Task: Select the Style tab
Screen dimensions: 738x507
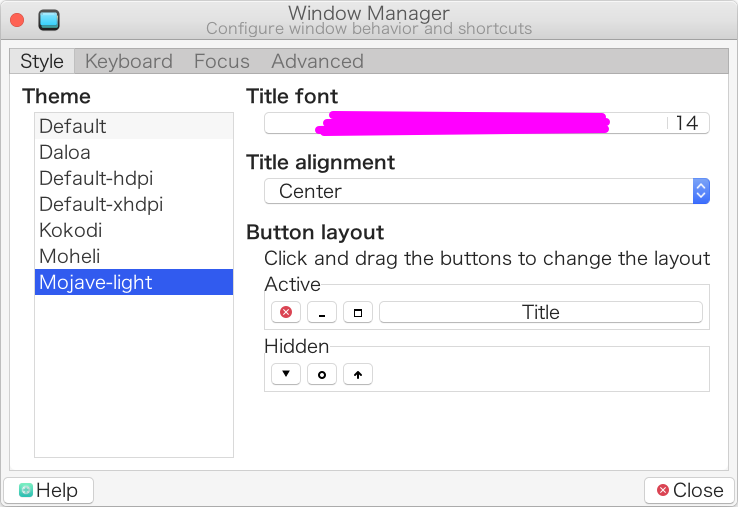Action: pos(42,61)
